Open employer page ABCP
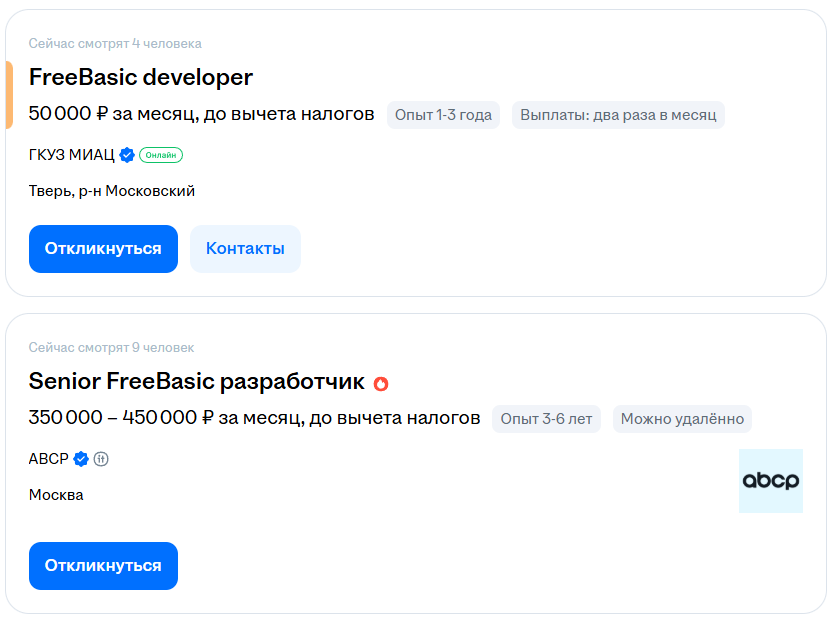 49,459
